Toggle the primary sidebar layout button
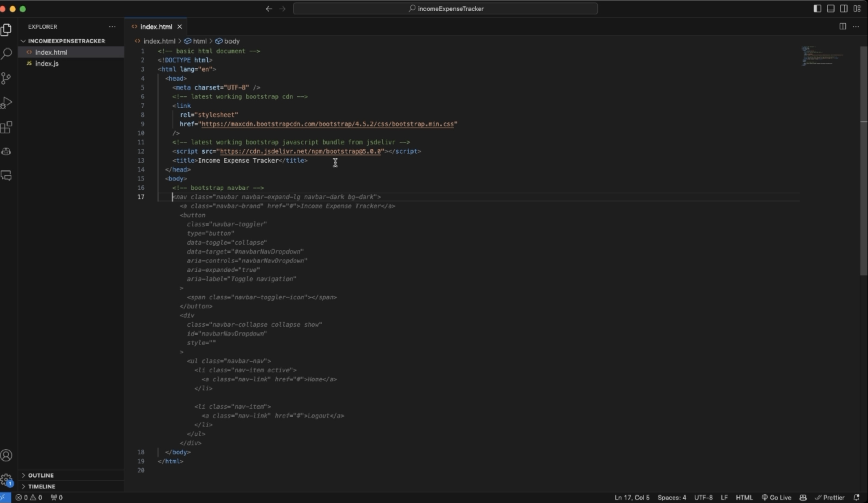868x503 pixels. click(x=817, y=9)
